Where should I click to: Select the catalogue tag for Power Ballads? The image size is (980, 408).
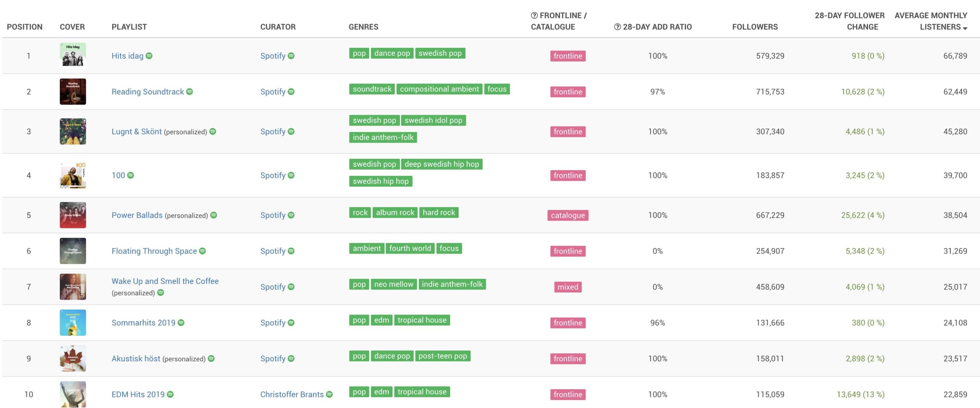coord(568,215)
